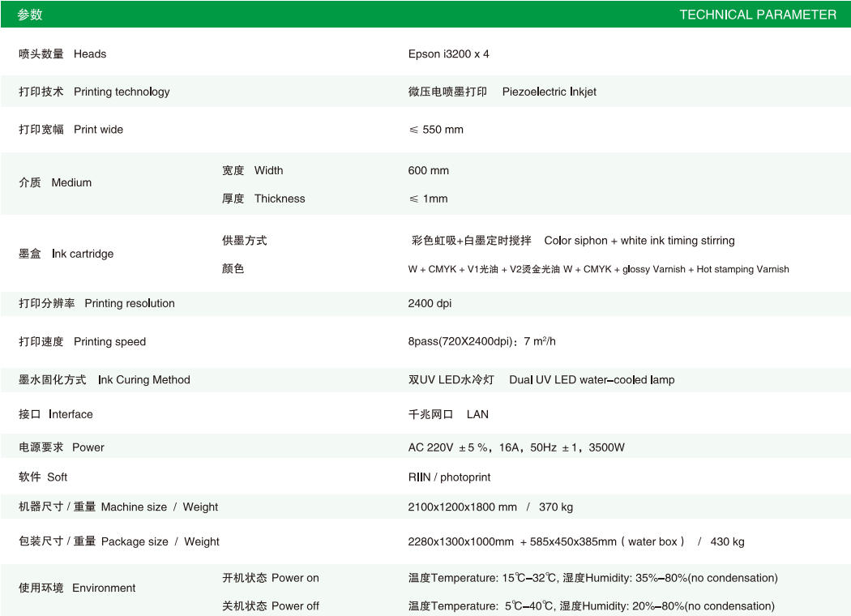Click the Power off environment sub-label
The width and height of the screenshot is (851, 616).
(x=271, y=606)
